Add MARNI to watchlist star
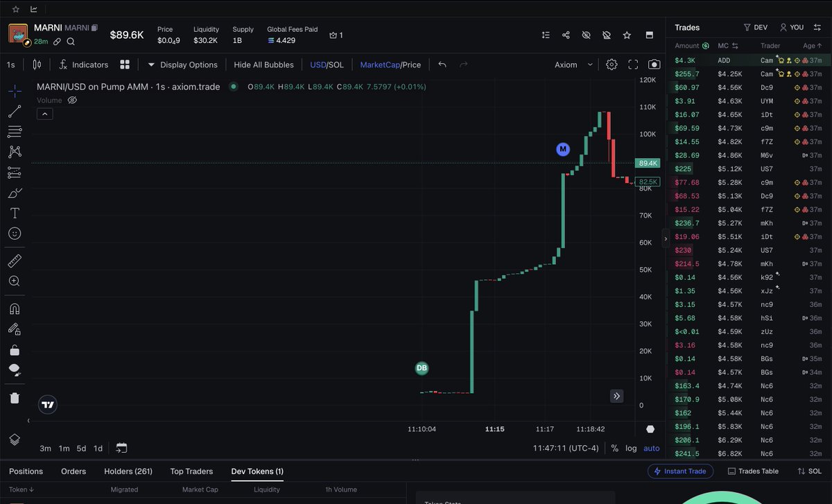832x504 pixels. (x=627, y=35)
